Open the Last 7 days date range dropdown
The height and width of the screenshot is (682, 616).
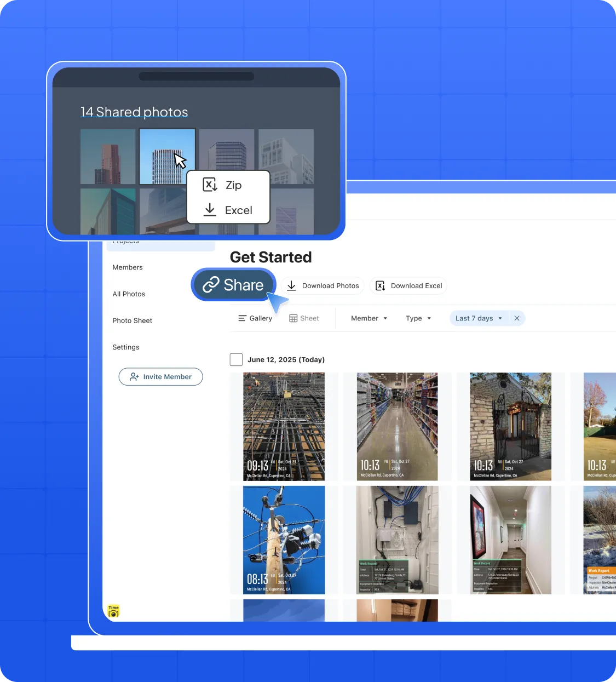478,318
